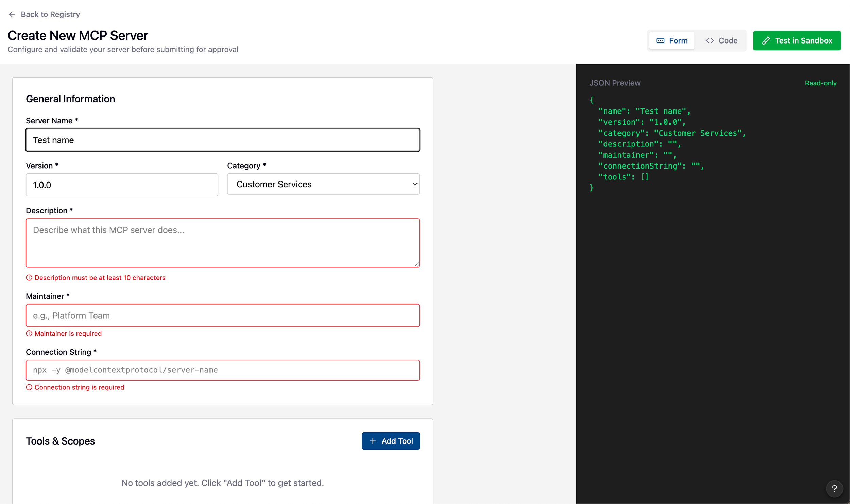Focus the Server Name input field
Screen dimensions: 850x504
point(223,140)
